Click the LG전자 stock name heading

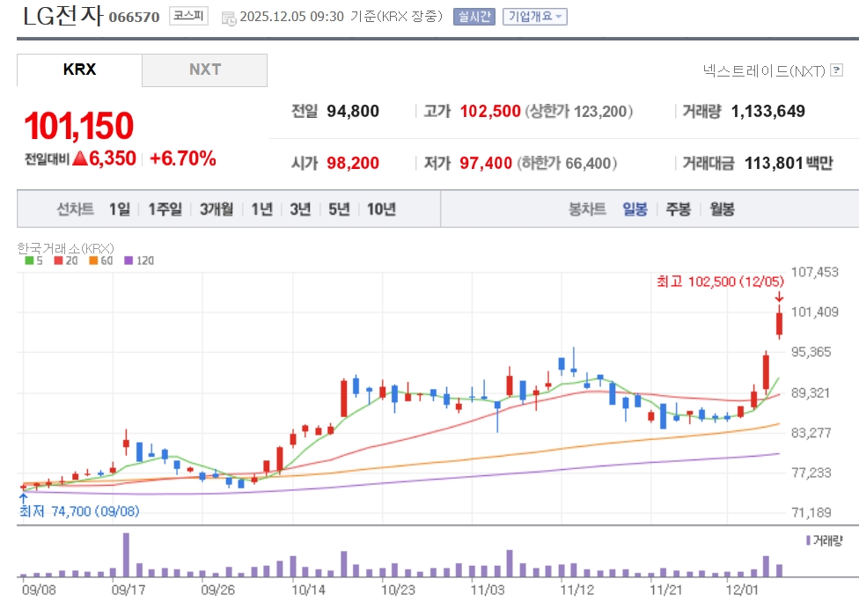click(x=62, y=16)
